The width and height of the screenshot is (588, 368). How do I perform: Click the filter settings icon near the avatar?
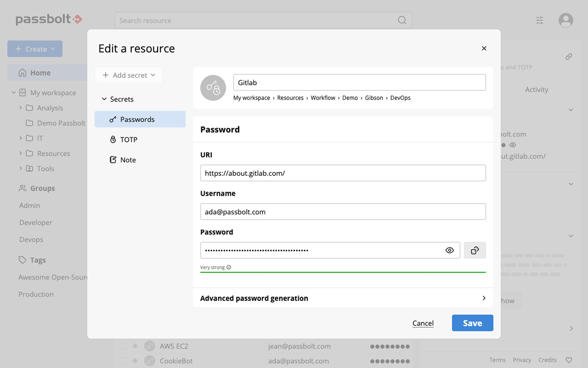(540, 20)
